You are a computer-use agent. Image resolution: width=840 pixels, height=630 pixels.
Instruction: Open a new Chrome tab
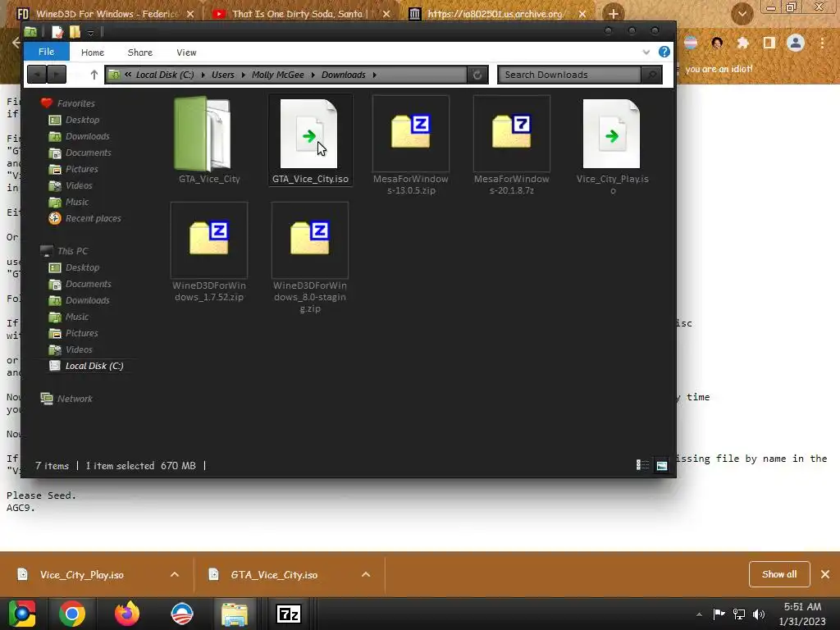[614, 14]
